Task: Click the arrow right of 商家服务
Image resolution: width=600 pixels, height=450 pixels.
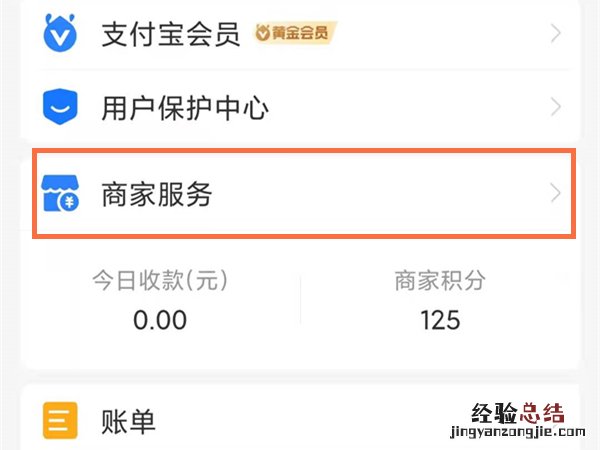Action: (x=556, y=195)
